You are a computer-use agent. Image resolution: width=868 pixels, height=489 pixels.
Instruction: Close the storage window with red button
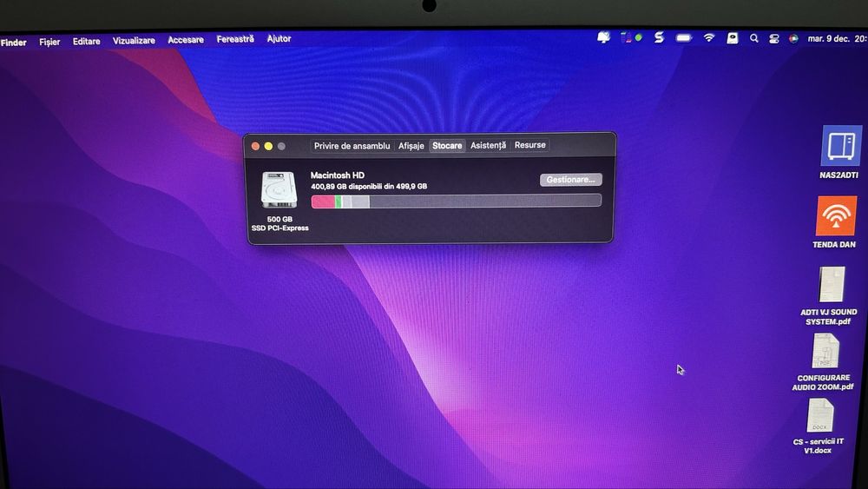255,146
